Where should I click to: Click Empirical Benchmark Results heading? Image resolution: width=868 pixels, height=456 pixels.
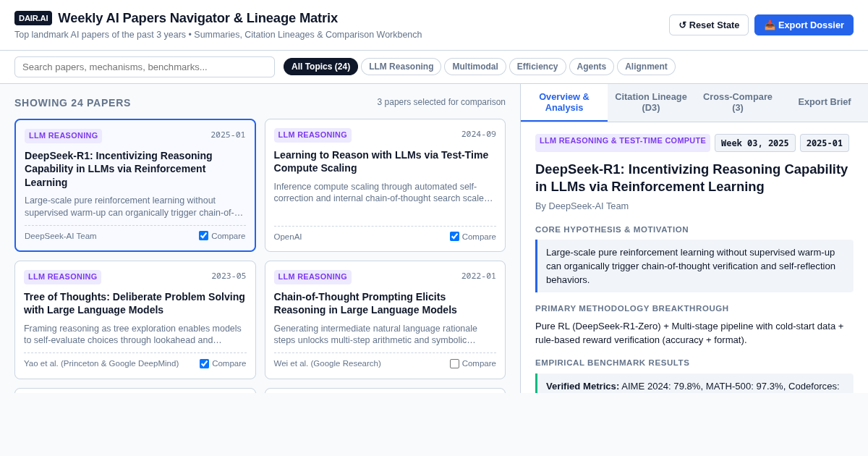613,363
